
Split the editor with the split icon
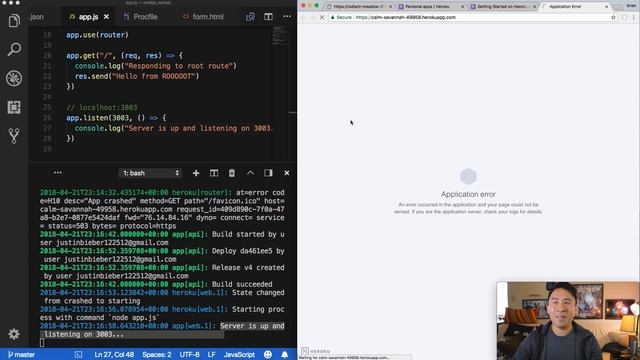click(268, 17)
